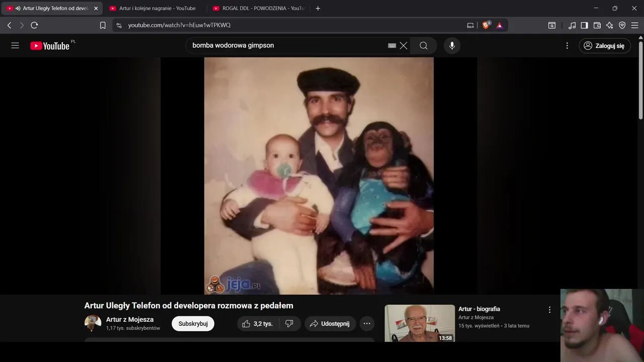Viewport: 644px width, 362px height.
Task: Mute the tab via speaker icon
Action: pos(18,9)
